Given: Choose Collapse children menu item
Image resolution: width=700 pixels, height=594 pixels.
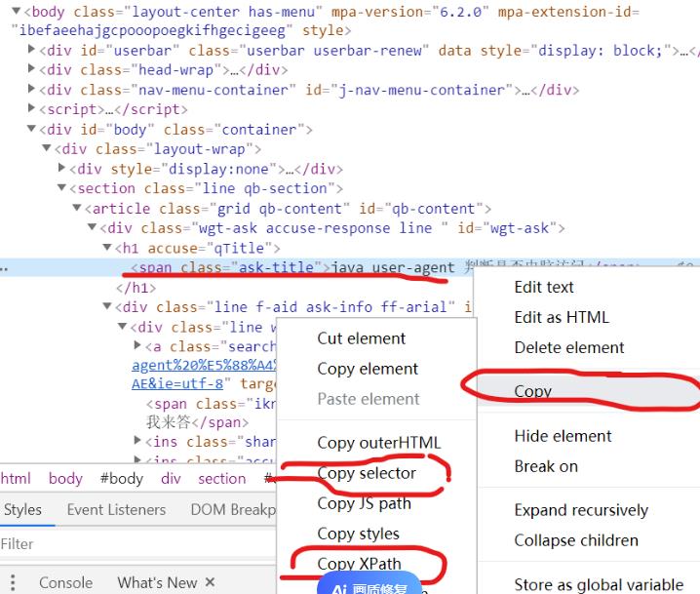Looking at the screenshot, I should 576,540.
